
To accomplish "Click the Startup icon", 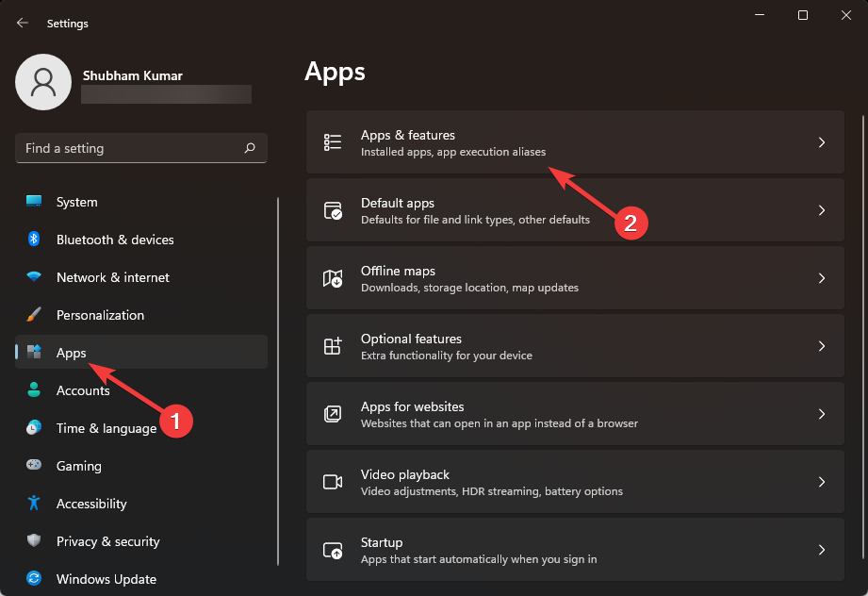I will [332, 549].
